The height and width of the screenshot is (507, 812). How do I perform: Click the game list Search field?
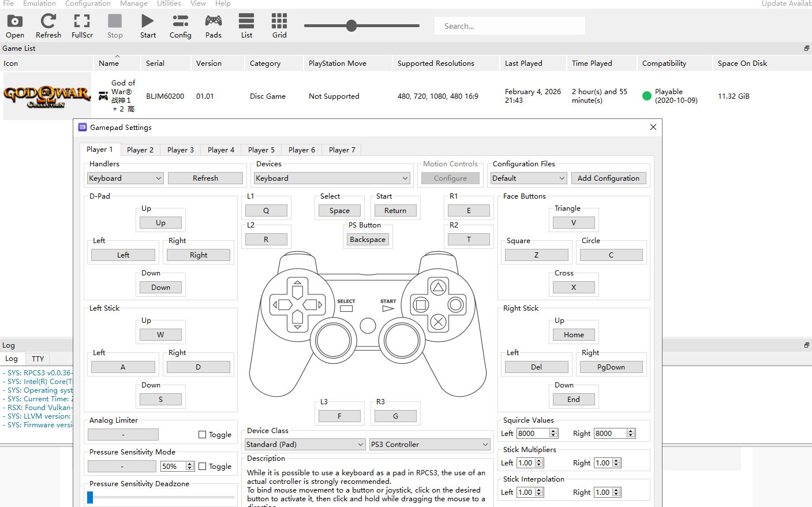[510, 26]
